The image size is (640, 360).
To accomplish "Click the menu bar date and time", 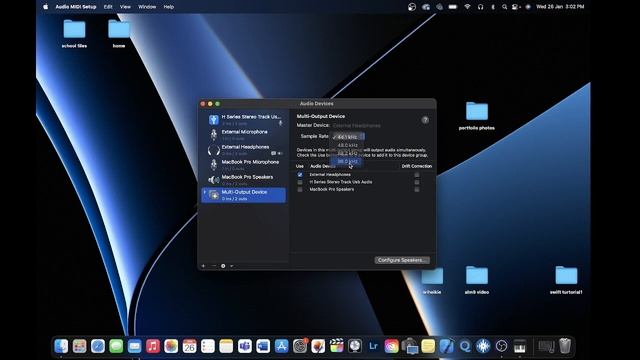I will click(x=560, y=7).
